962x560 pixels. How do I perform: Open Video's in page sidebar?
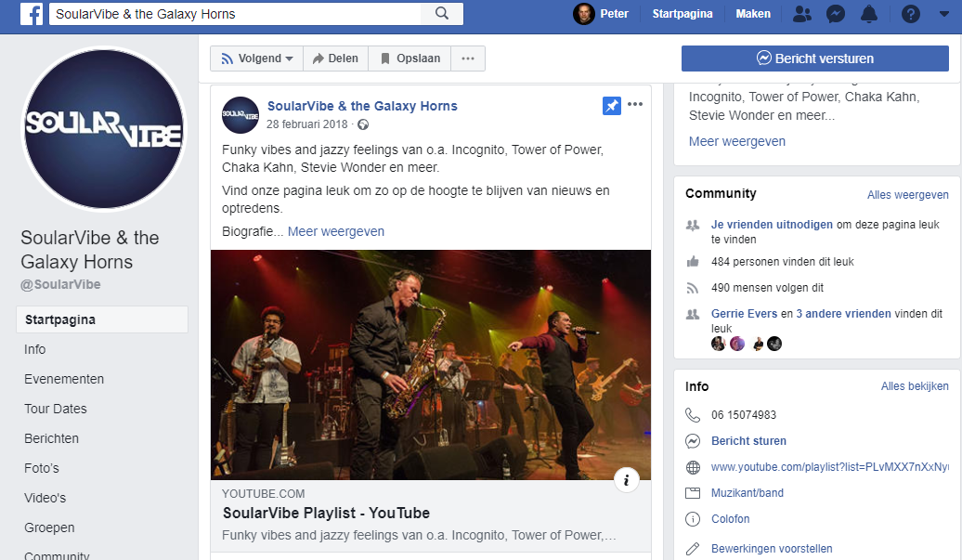[x=45, y=498]
